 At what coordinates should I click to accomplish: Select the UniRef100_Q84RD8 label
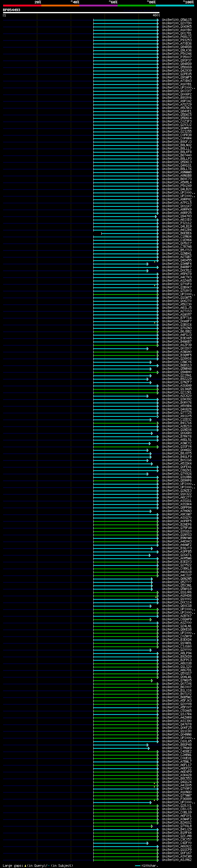tap(177, 47)
